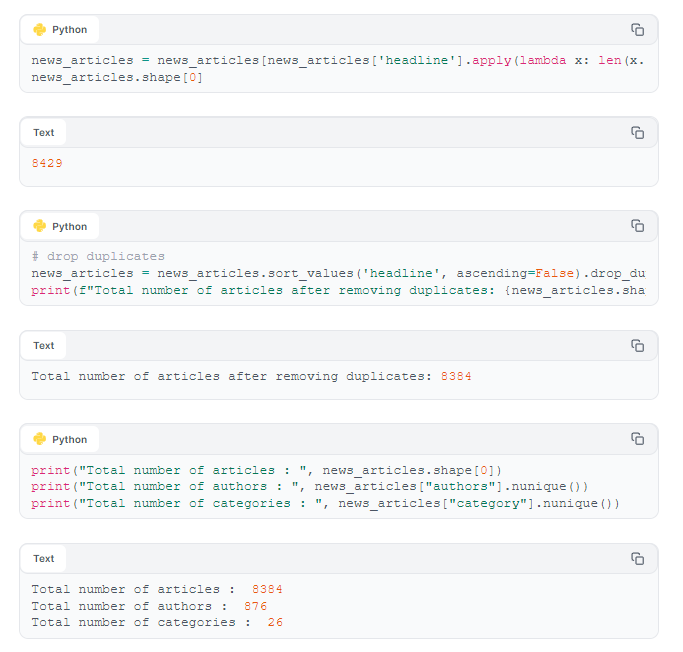The width and height of the screenshot is (683, 652).
Task: Click the Python logo in the drop duplicates block
Action: click(40, 226)
